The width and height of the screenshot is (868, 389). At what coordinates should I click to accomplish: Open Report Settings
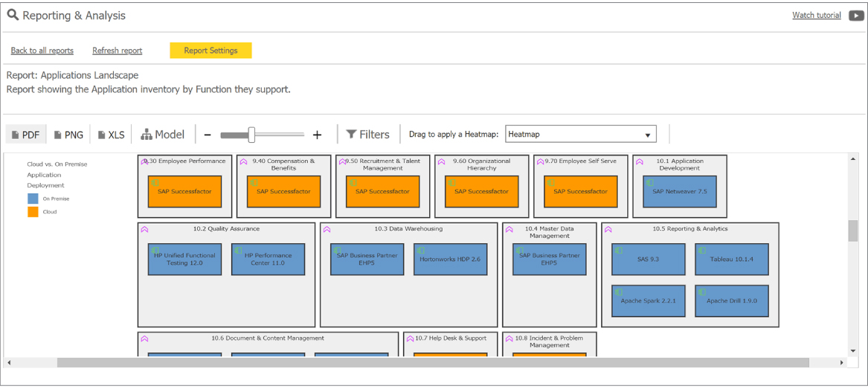[211, 51]
